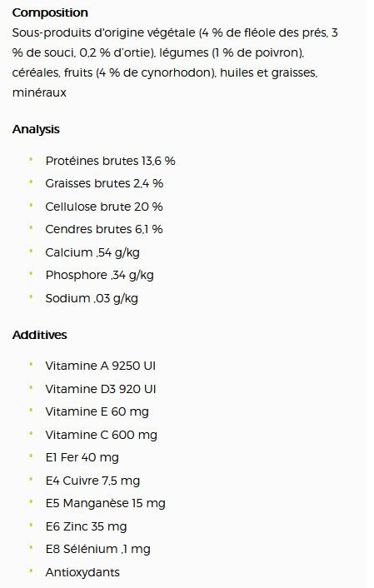Select the E5 Manganèse 15 mg item
The width and height of the screenshot is (374, 588).
[x=106, y=503]
